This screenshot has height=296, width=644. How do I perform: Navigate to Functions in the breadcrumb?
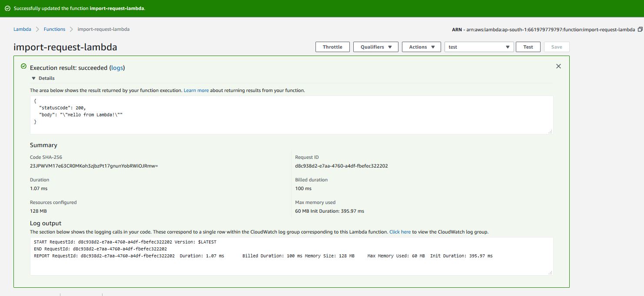point(54,29)
